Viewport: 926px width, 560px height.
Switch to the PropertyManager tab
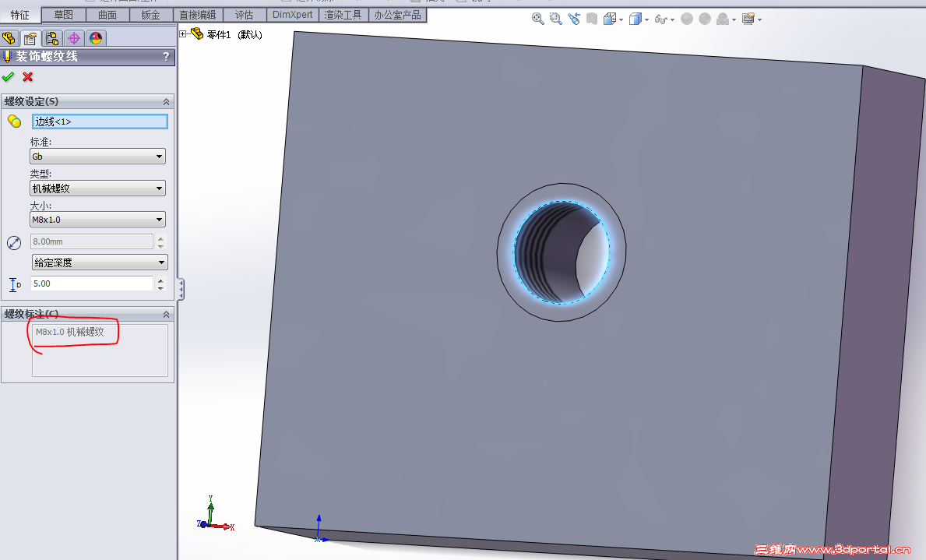pyautogui.click(x=30, y=38)
